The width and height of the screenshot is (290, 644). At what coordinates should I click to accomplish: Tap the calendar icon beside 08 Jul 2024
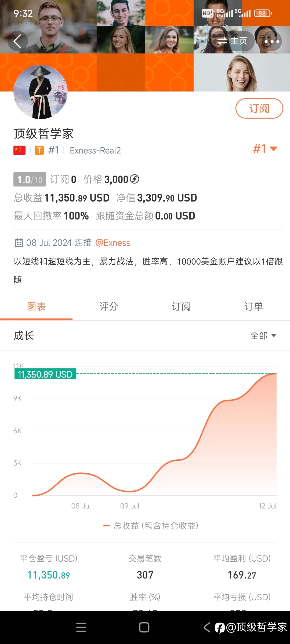click(19, 243)
